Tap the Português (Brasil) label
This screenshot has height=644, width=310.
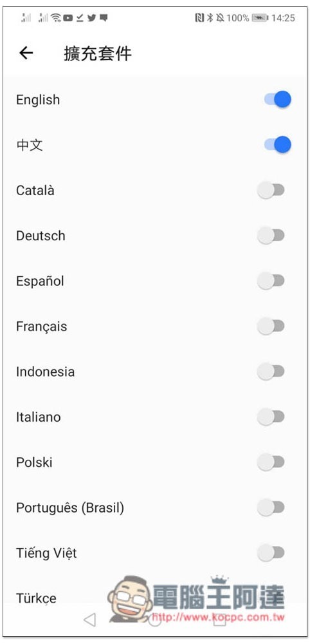coord(70,508)
